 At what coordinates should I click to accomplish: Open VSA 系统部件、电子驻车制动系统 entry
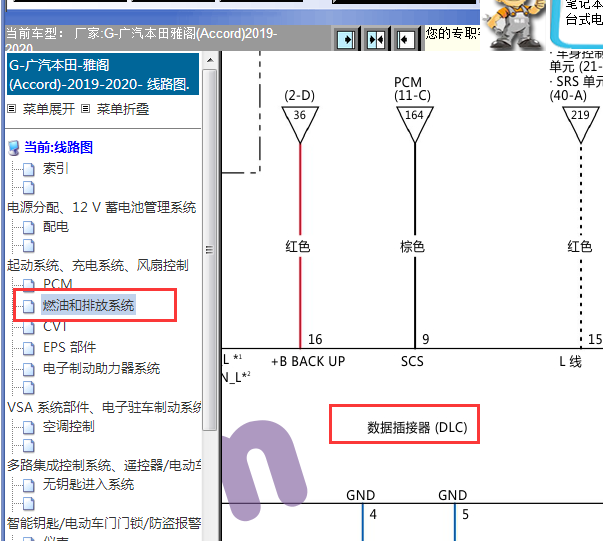(105, 407)
